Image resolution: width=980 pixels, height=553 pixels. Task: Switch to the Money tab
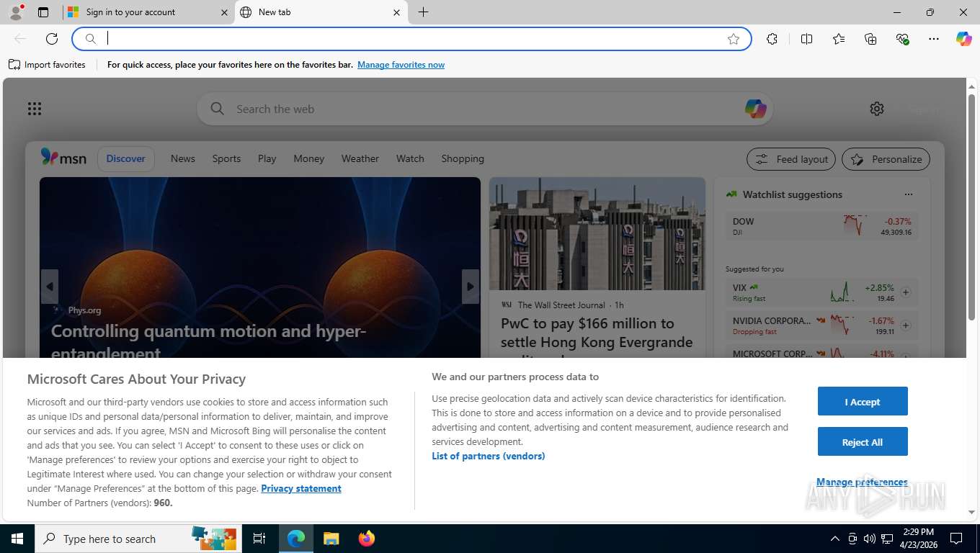coord(308,158)
